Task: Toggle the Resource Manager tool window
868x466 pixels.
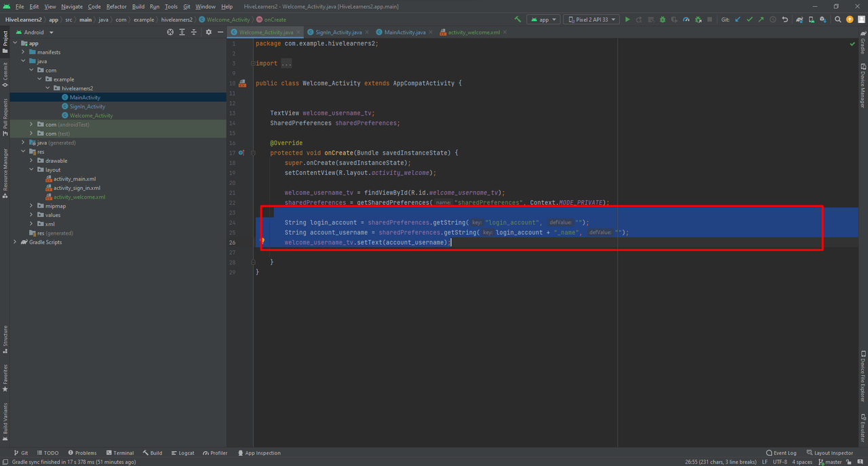Action: tap(5, 173)
